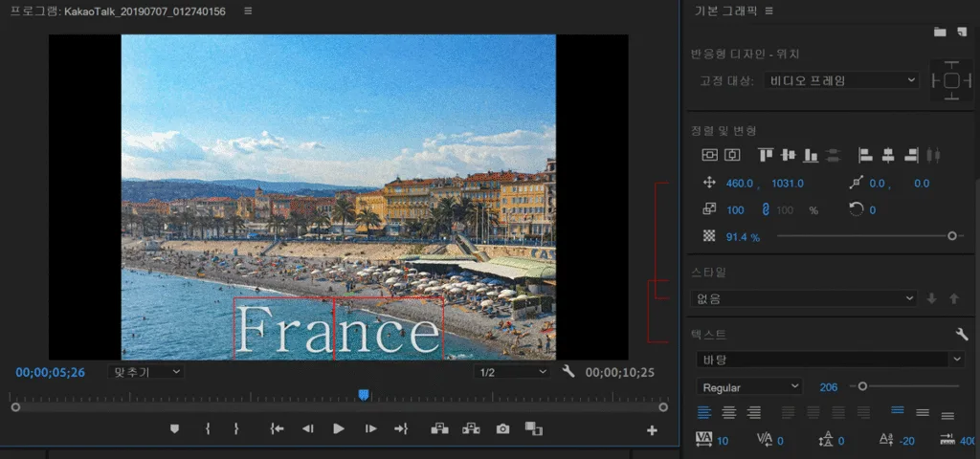Open the 맞추기 zoom level dropdown
Image resolution: width=980 pixels, height=459 pixels.
[x=145, y=372]
